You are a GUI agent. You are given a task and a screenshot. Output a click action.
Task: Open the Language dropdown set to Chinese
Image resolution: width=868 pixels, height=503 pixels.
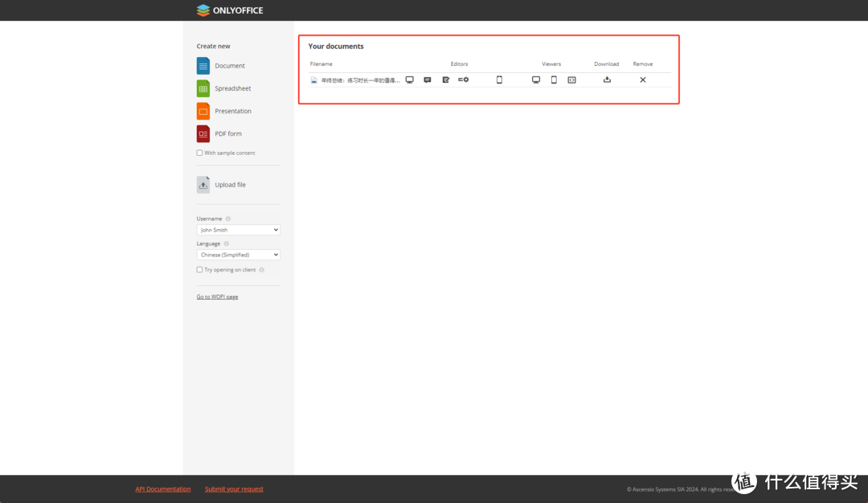(x=239, y=255)
